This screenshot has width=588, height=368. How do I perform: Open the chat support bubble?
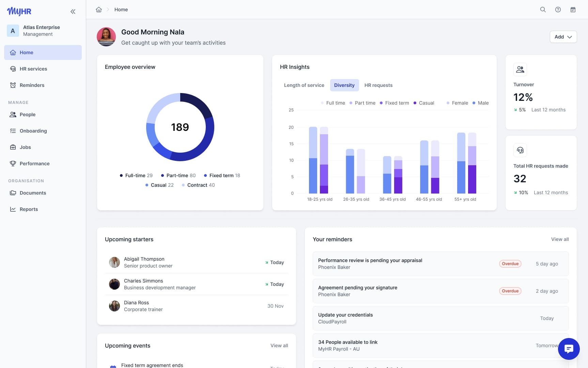569,349
